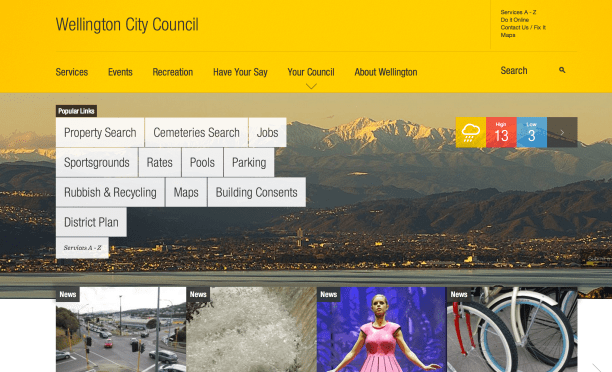Click the Popular Links label

(x=76, y=111)
